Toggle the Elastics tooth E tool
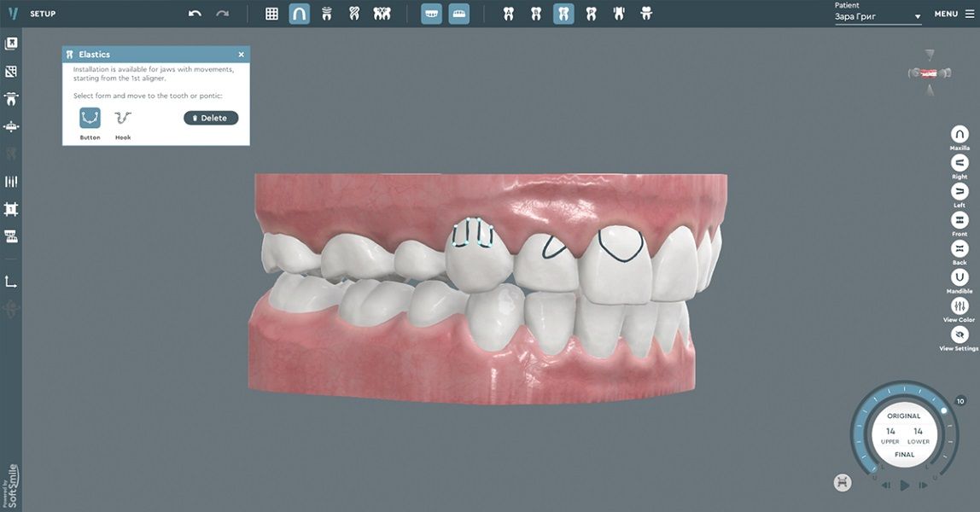 563,13
